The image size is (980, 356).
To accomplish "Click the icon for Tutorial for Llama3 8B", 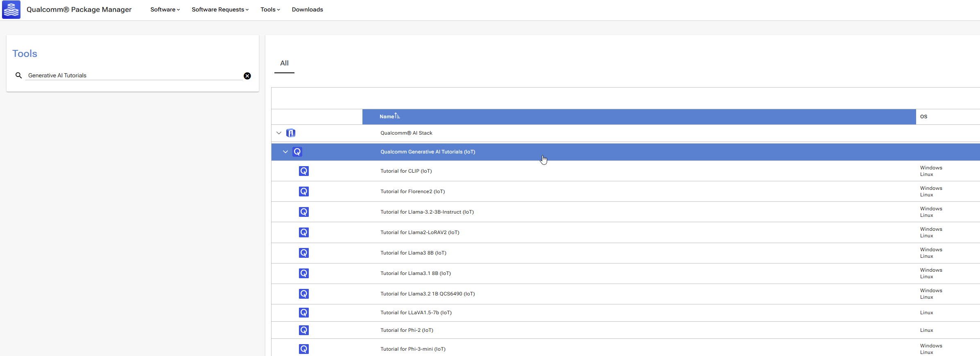I will 304,253.
